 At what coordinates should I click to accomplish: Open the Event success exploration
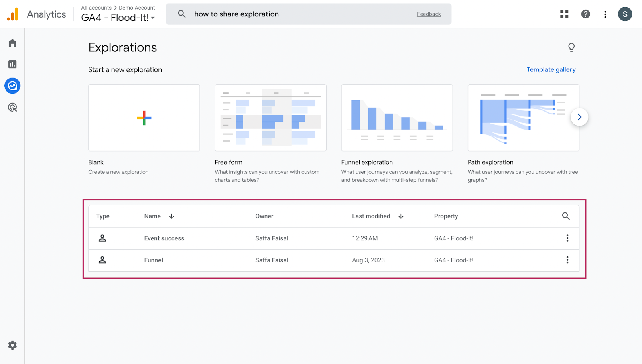click(x=164, y=238)
